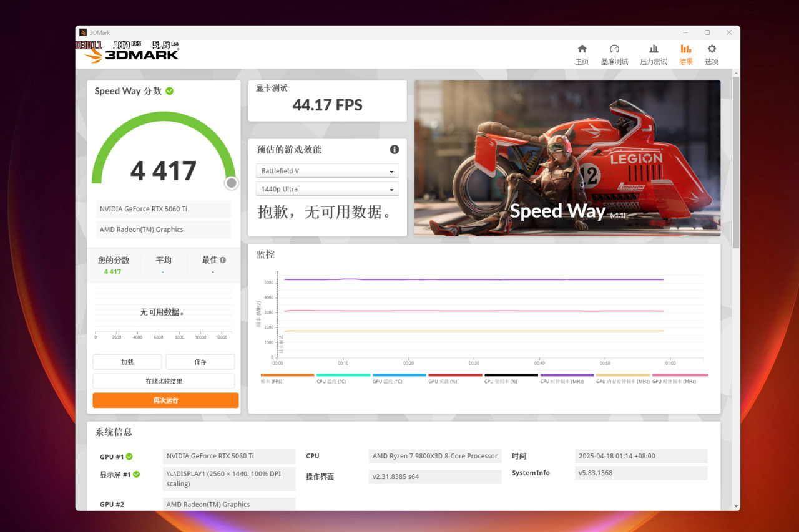799x532 pixels.
Task: Click the purple CPU clock line in the chart
Action: 474,279
